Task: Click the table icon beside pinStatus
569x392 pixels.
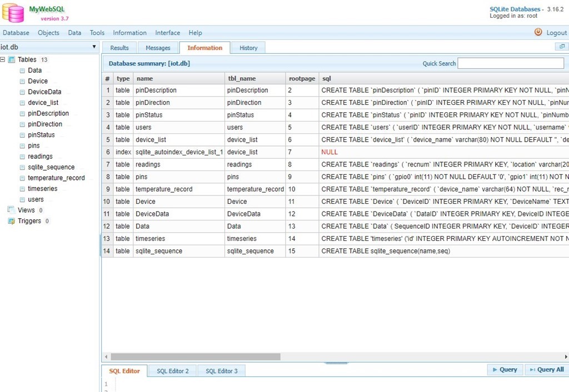Action: [22, 135]
